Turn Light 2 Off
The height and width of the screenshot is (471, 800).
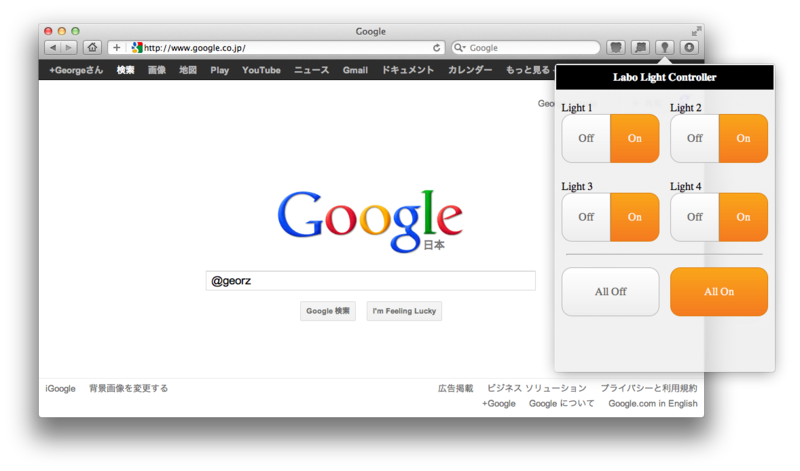click(694, 138)
